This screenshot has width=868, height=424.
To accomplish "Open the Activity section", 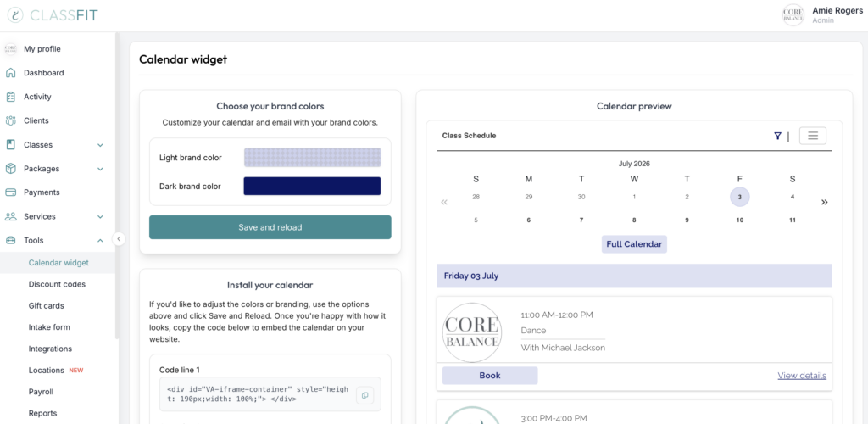I will coord(37,97).
